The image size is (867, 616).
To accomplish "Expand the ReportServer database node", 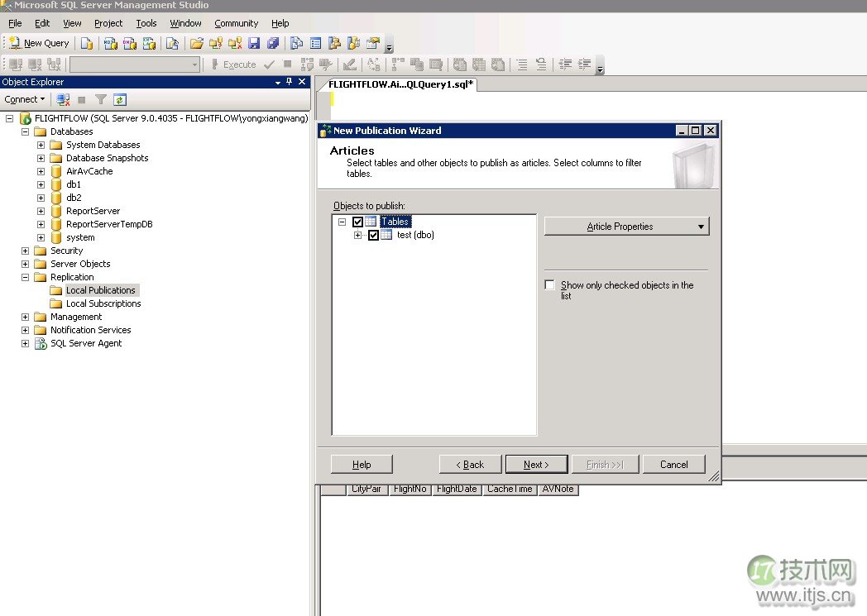I will pos(41,211).
